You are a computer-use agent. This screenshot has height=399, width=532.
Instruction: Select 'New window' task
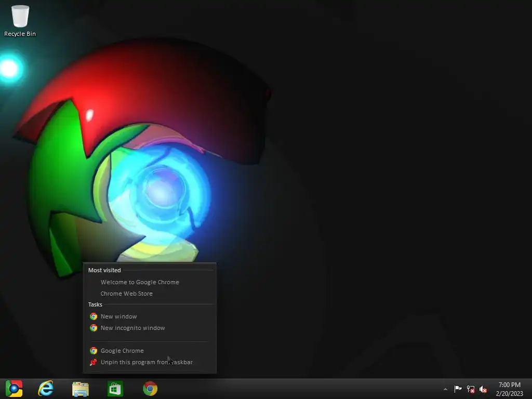[149, 316]
